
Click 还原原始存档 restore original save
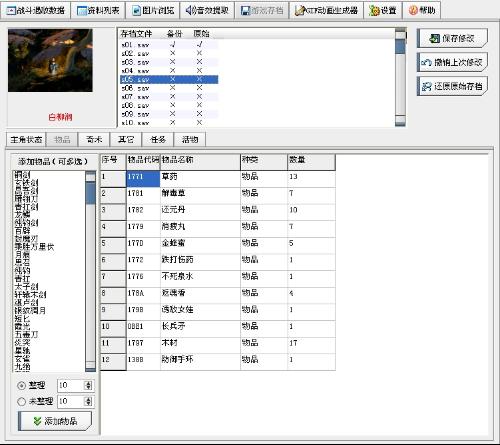[x=452, y=86]
